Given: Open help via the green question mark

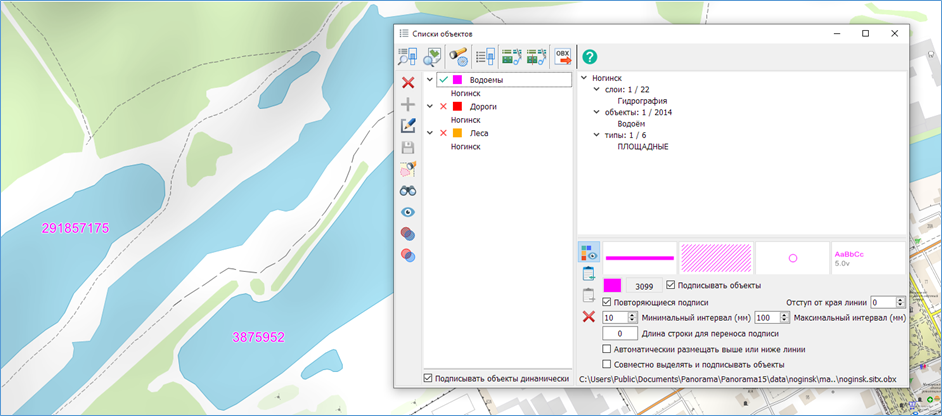Looking at the screenshot, I should (x=590, y=57).
